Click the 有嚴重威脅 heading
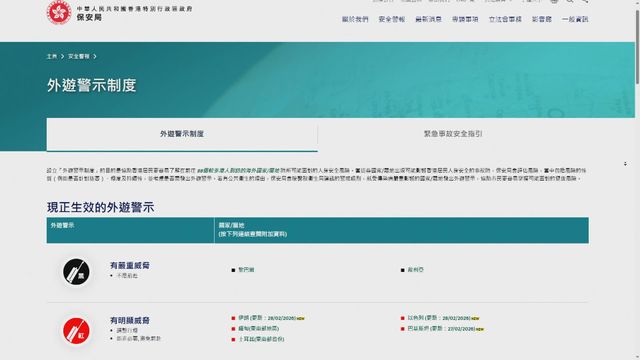The height and width of the screenshot is (360, 640). (x=130, y=265)
